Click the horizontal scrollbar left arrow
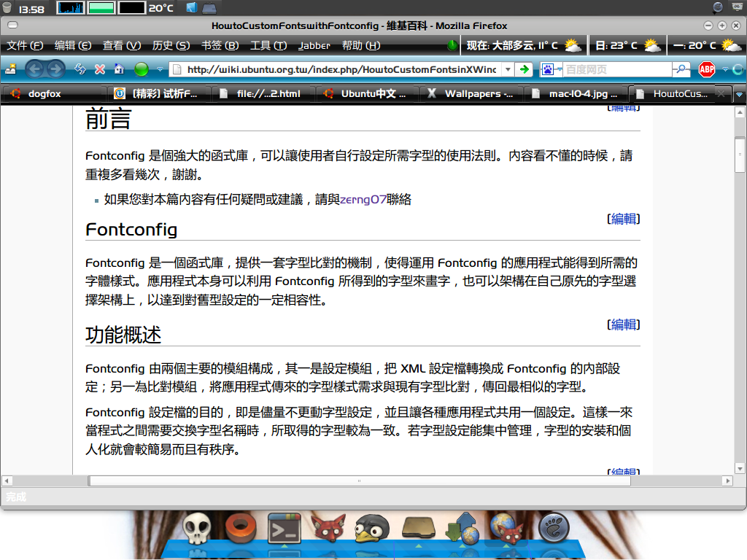 [x=7, y=481]
